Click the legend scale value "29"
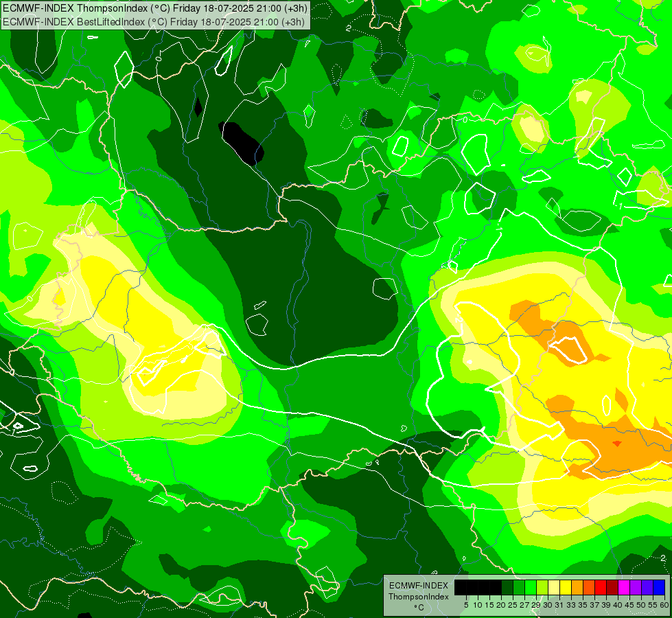 pyautogui.click(x=536, y=605)
